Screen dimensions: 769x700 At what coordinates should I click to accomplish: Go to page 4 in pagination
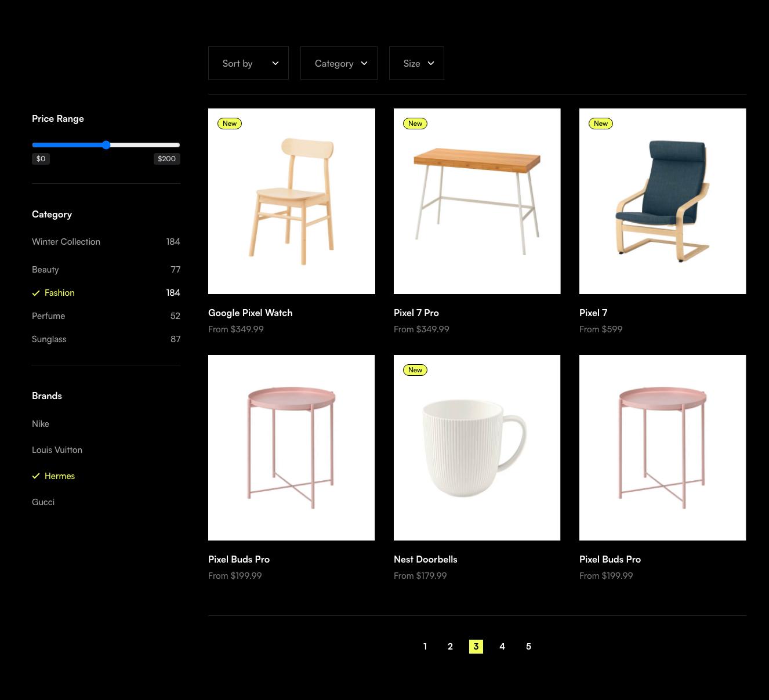[502, 647]
